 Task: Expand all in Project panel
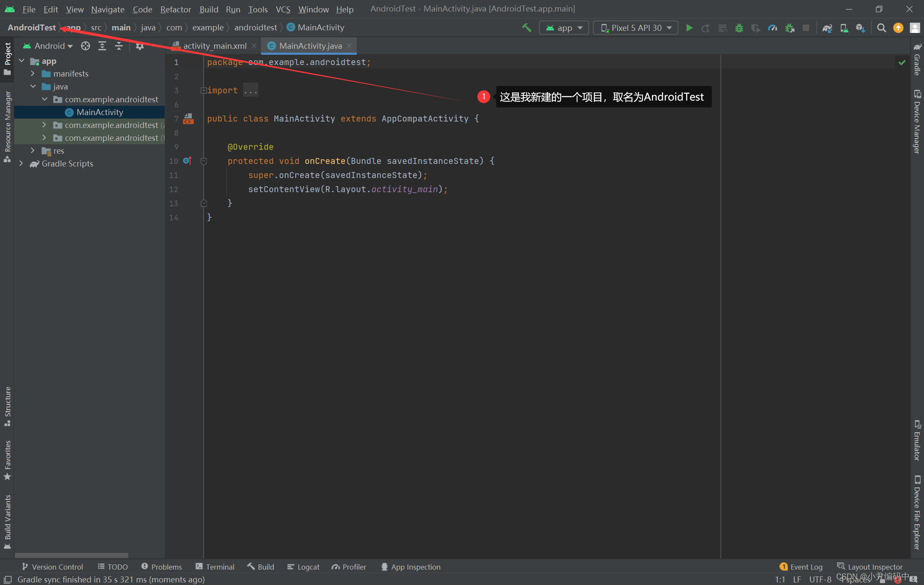pyautogui.click(x=102, y=46)
